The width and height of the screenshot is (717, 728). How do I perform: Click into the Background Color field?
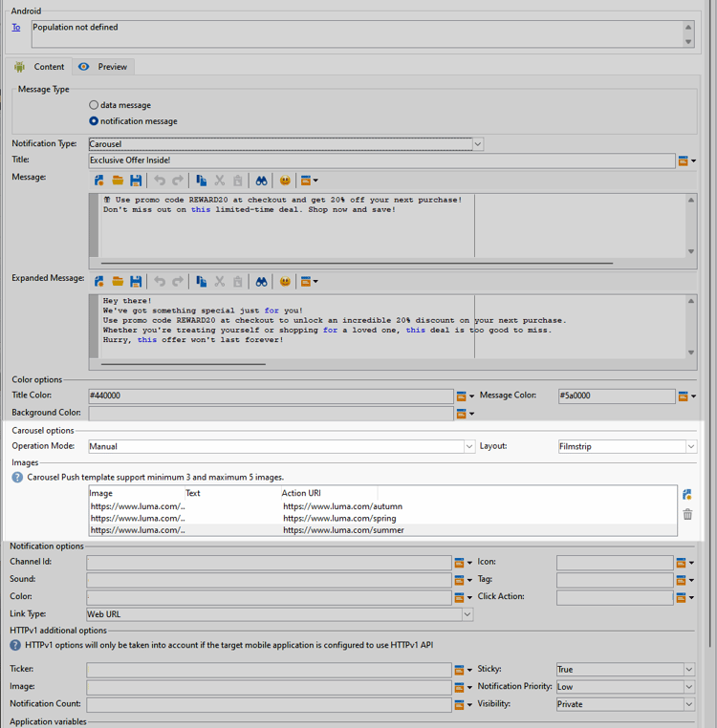pyautogui.click(x=270, y=414)
